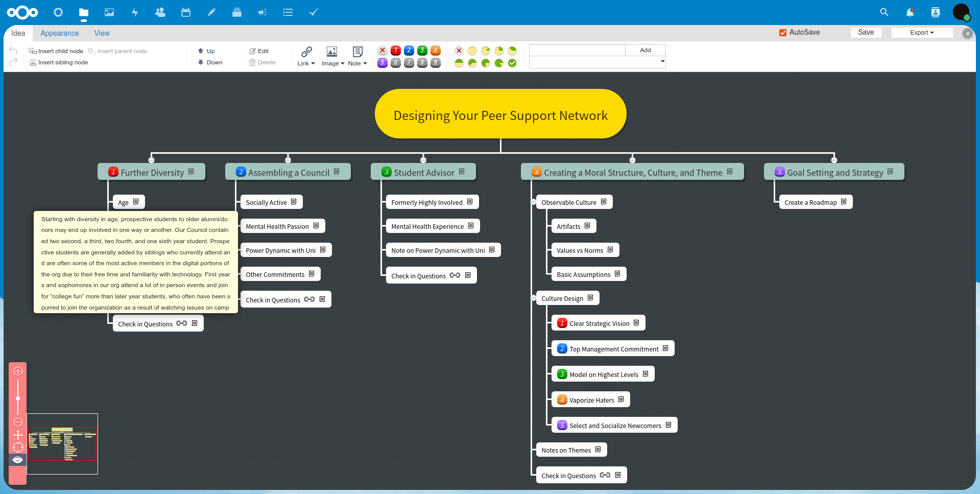The image size is (980, 494).
Task: Toggle the AutoSave checkbox
Action: tap(782, 33)
